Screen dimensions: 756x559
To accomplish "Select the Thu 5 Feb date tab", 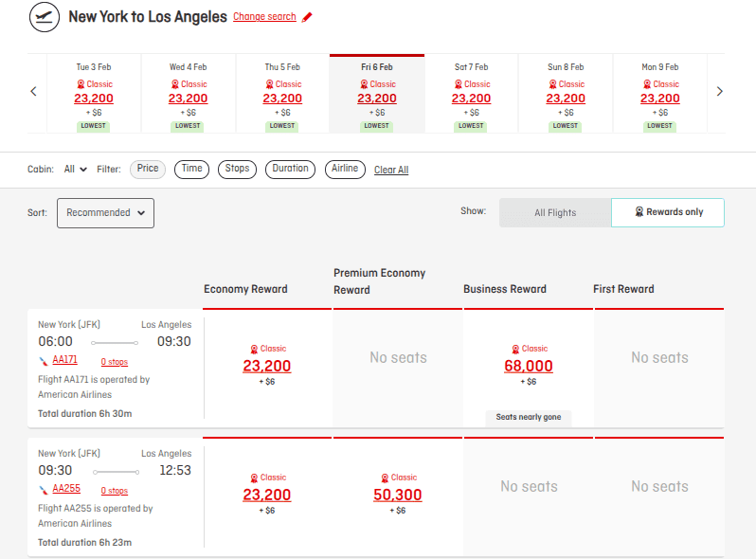I will click(282, 94).
